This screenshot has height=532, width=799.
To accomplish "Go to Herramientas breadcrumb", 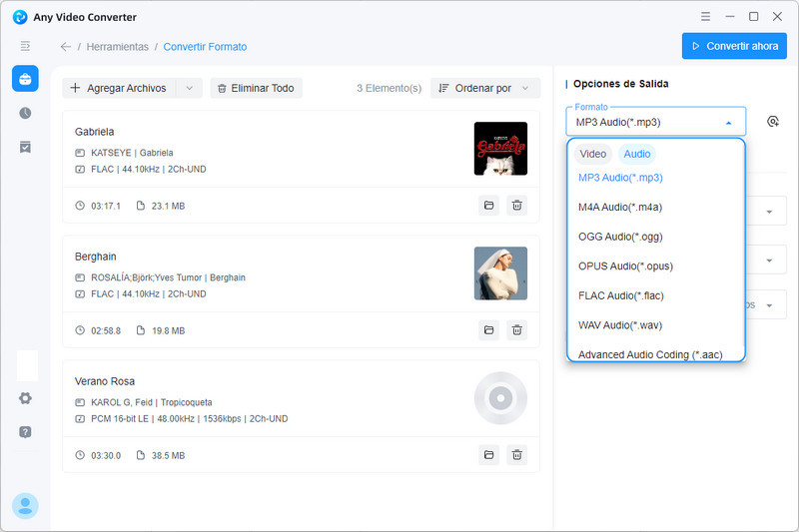I will (x=118, y=47).
